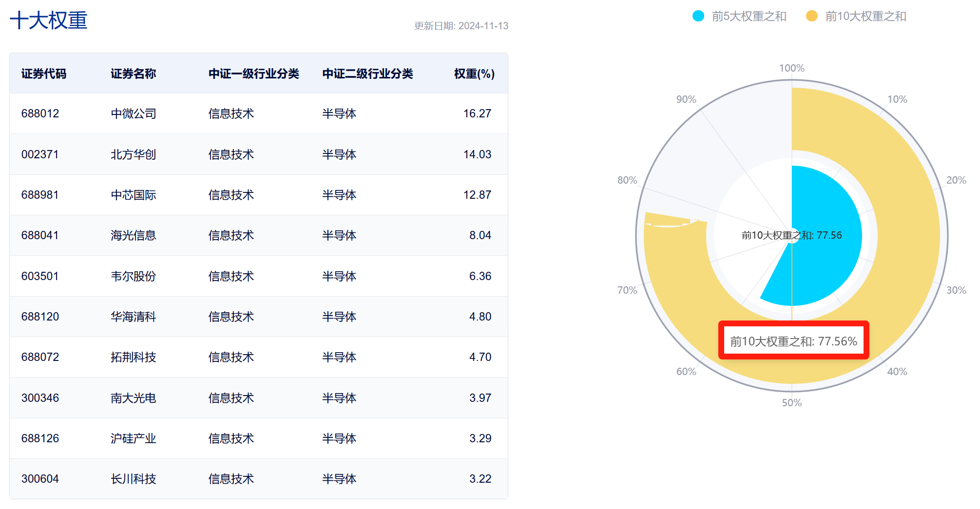Click the 100% axis label on the chart
Image resolution: width=980 pixels, height=509 pixels.
coord(792,68)
